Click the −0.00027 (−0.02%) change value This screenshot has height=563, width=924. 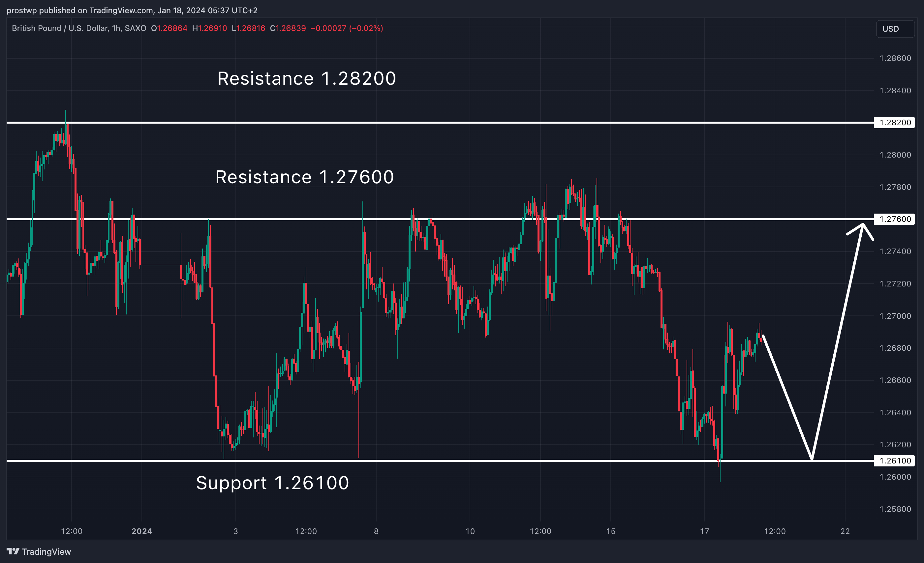(x=347, y=28)
